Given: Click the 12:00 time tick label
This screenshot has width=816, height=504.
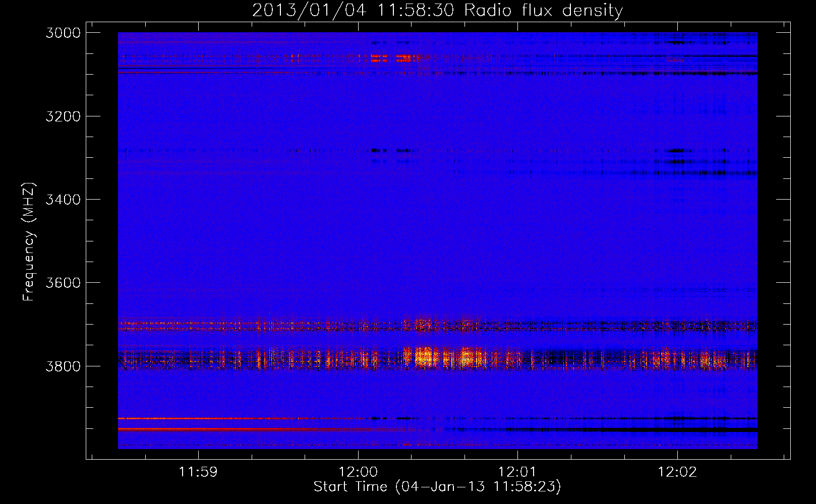Looking at the screenshot, I should coord(358,472).
